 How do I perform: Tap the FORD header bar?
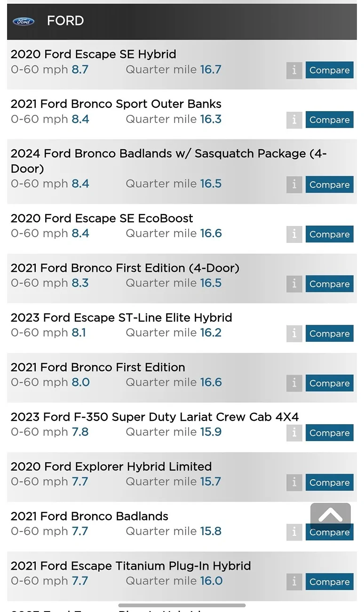point(188,21)
